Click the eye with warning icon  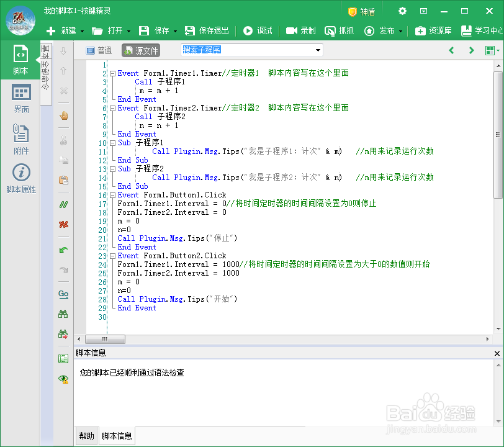click(63, 379)
